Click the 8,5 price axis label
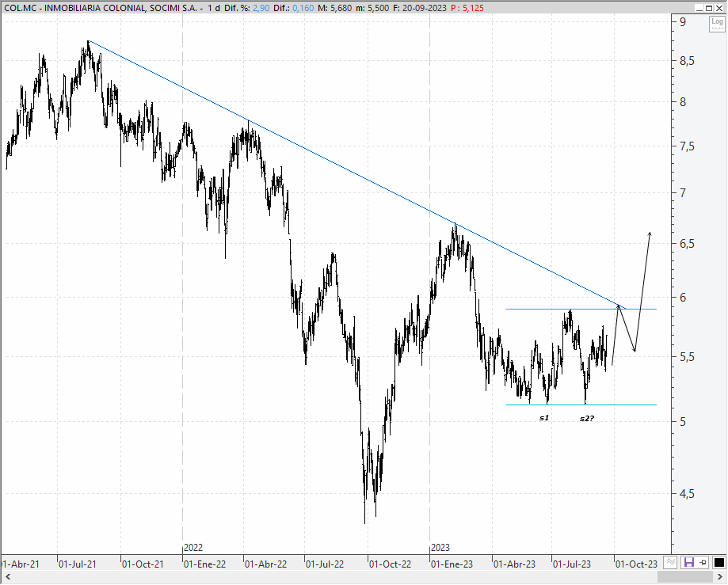This screenshot has height=585, width=728. click(x=687, y=61)
